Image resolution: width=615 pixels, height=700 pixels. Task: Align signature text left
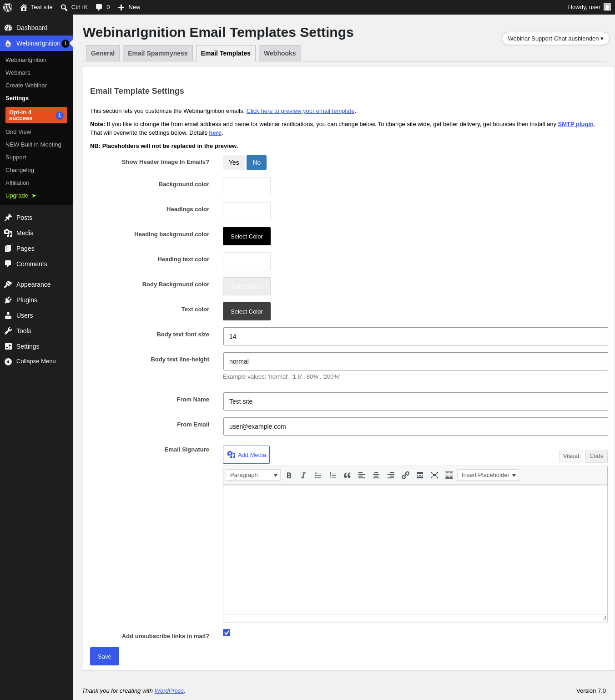coord(362,475)
